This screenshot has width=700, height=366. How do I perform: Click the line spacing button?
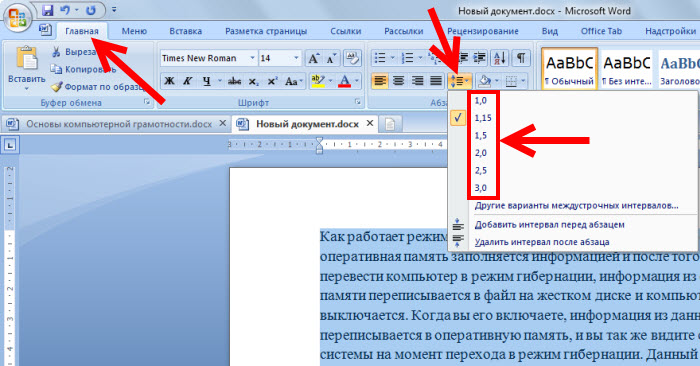[458, 81]
